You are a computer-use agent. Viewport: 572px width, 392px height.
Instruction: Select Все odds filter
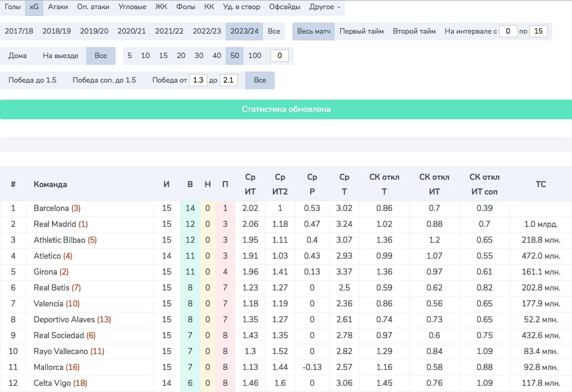[260, 80]
